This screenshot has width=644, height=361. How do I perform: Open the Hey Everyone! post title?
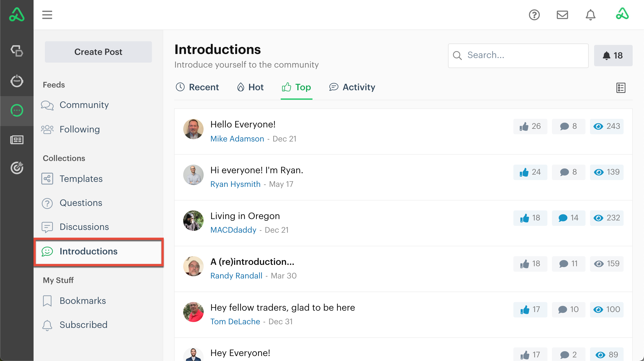[x=240, y=353]
